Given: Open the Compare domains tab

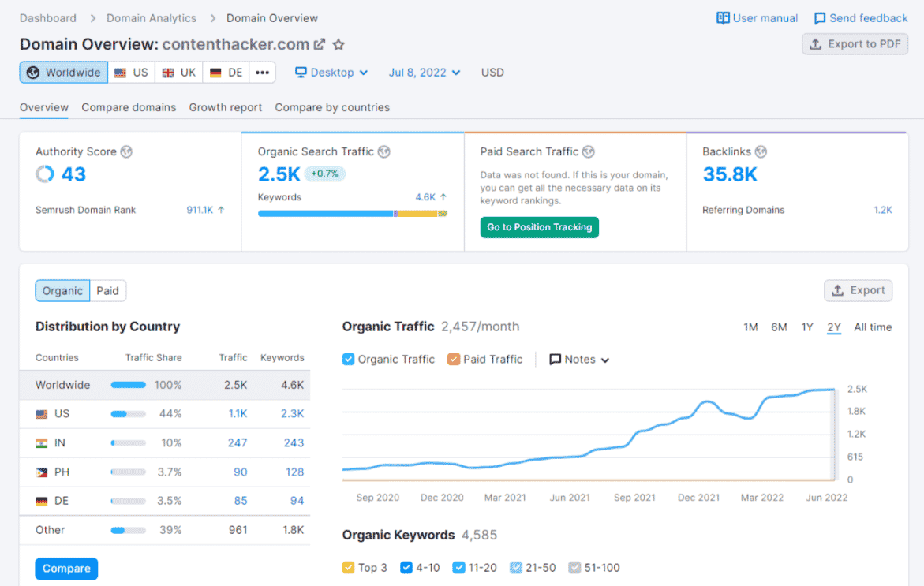Looking at the screenshot, I should [x=129, y=107].
